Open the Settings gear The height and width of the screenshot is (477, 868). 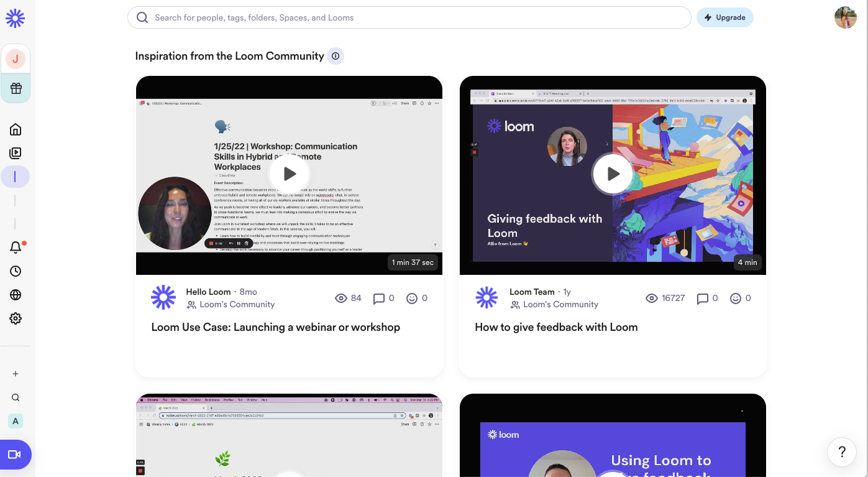click(16, 318)
